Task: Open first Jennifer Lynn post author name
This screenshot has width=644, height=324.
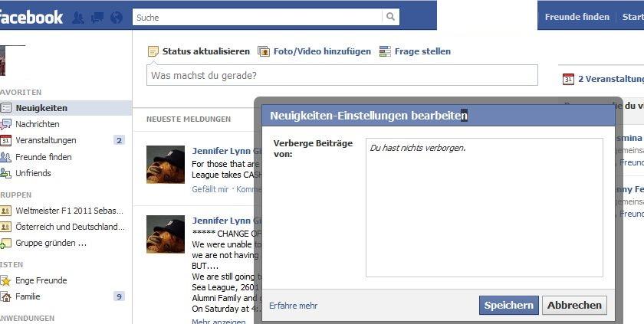Action: (227, 151)
